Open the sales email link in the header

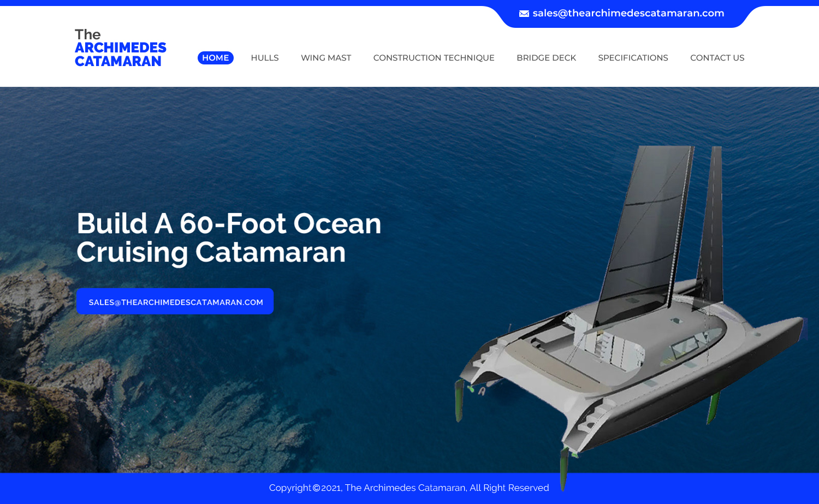(628, 13)
